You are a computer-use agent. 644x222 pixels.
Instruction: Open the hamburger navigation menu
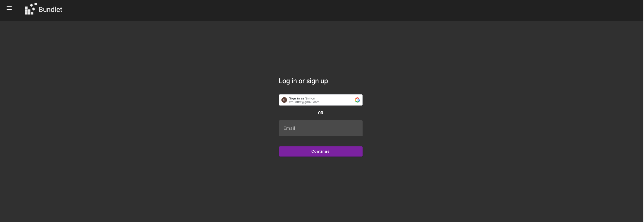9,8
